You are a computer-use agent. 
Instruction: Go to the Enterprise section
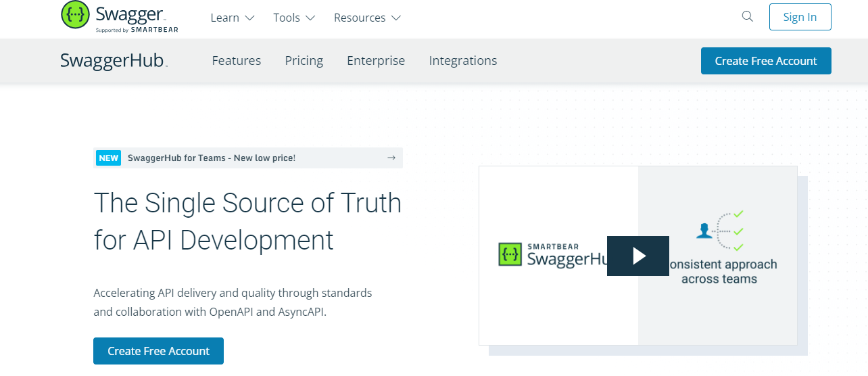coord(376,61)
